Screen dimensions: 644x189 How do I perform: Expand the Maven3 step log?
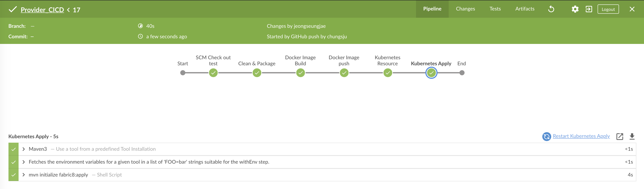tap(23, 149)
